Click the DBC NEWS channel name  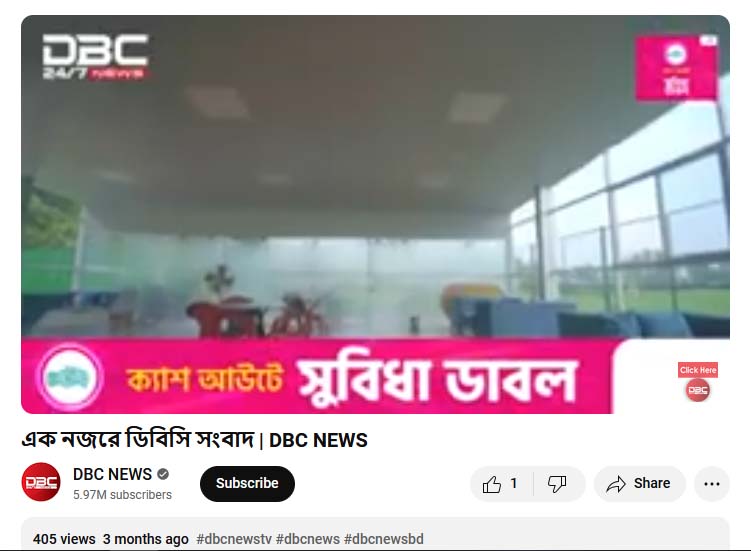[112, 474]
